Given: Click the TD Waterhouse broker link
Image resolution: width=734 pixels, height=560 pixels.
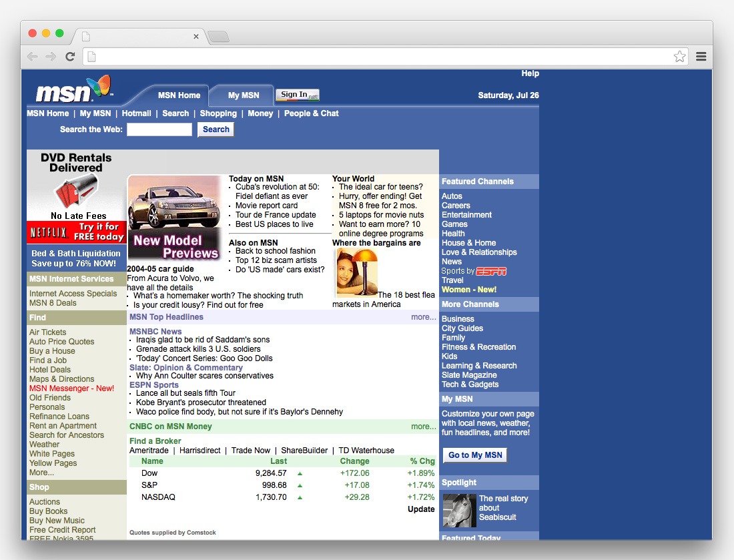Looking at the screenshot, I should click(x=366, y=451).
